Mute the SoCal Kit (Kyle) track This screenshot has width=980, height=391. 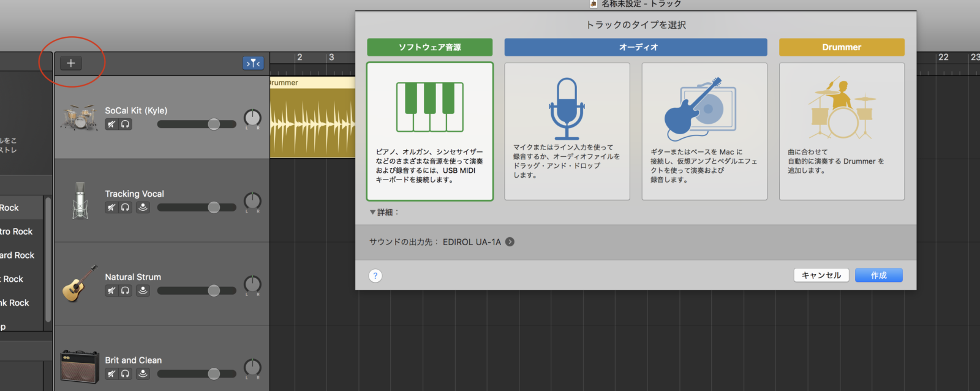click(111, 124)
